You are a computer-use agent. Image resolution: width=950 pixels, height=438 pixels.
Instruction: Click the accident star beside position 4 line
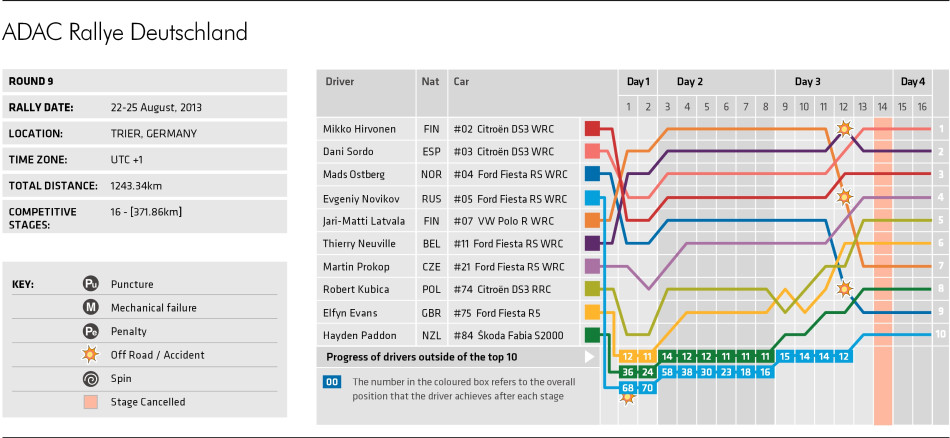coord(843,197)
